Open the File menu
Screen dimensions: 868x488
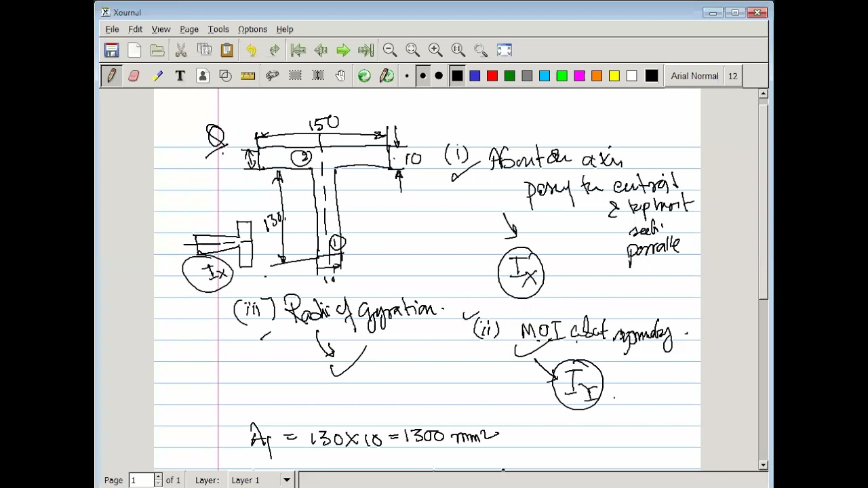[x=112, y=29]
